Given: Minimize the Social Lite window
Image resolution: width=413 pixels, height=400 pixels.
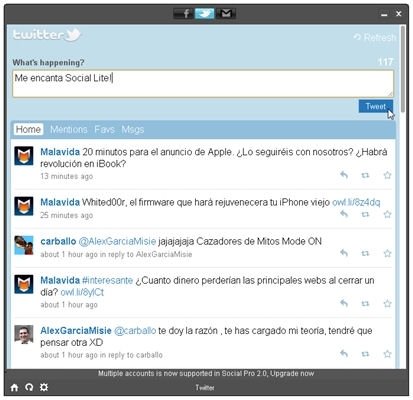Looking at the screenshot, I should click(x=384, y=14).
